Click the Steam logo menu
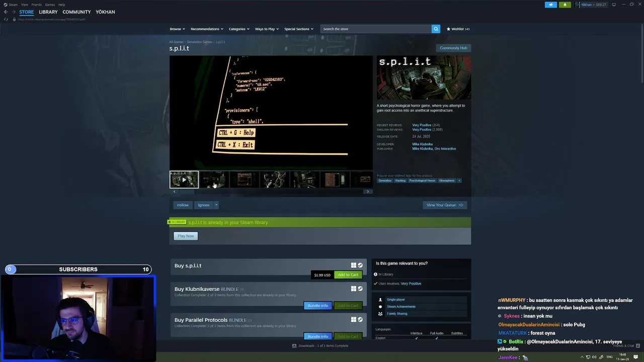The image size is (644, 362). [x=11, y=5]
